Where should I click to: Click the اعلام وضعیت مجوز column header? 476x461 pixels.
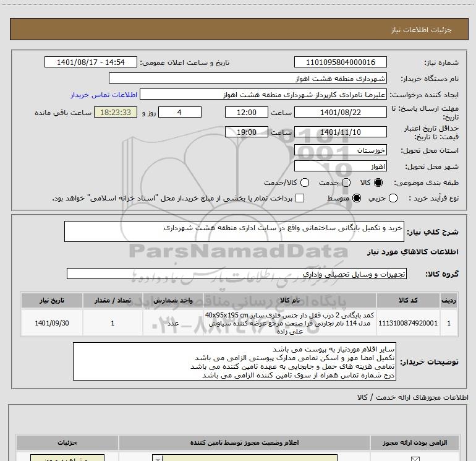pos(244,442)
